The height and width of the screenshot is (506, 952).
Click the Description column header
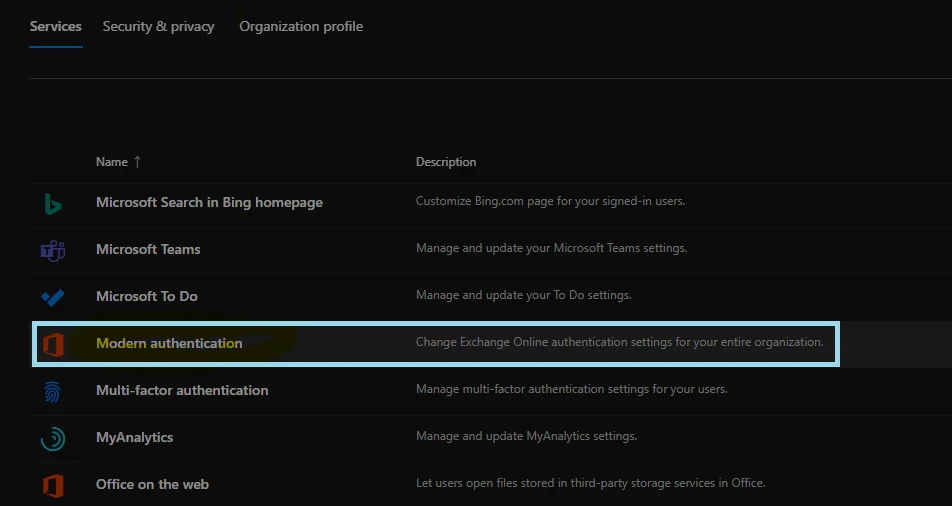pos(446,162)
